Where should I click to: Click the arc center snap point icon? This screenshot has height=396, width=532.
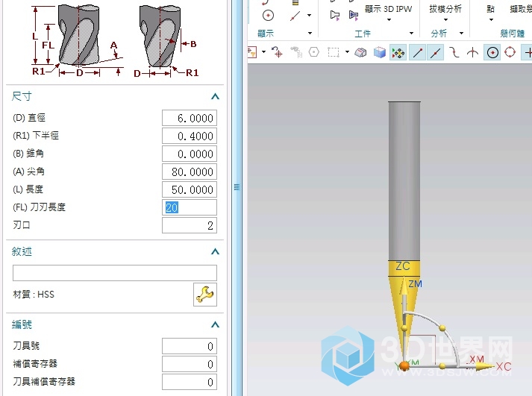pyautogui.click(x=492, y=52)
